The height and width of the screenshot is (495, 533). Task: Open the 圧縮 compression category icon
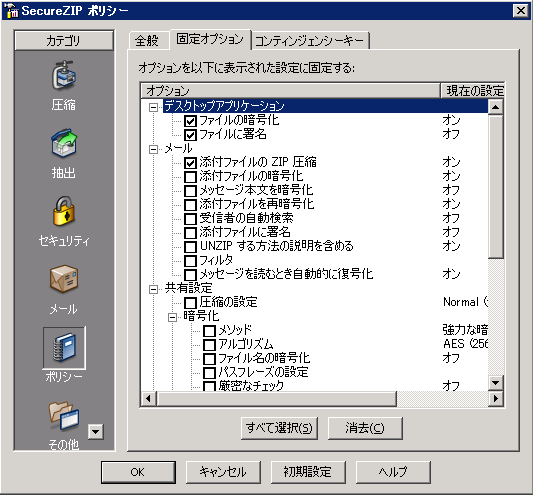[64, 75]
